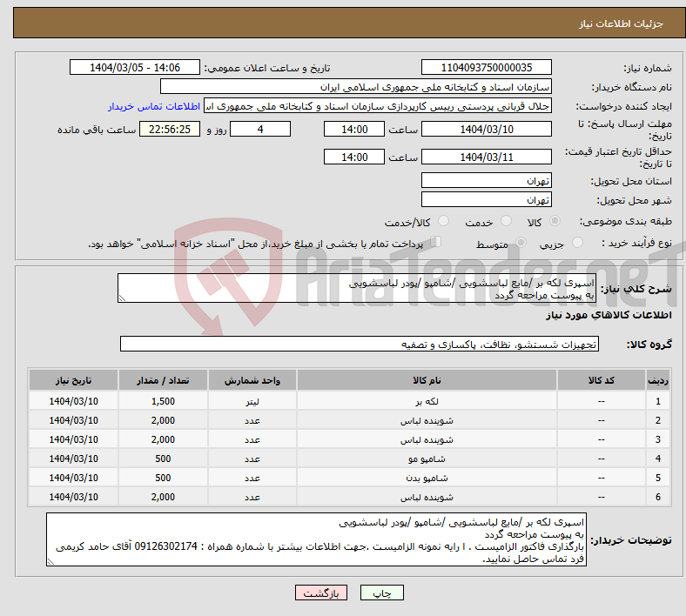Click quantity 500 in the شامپو بدن row
Image resolution: width=686 pixels, height=616 pixels.
[163, 478]
